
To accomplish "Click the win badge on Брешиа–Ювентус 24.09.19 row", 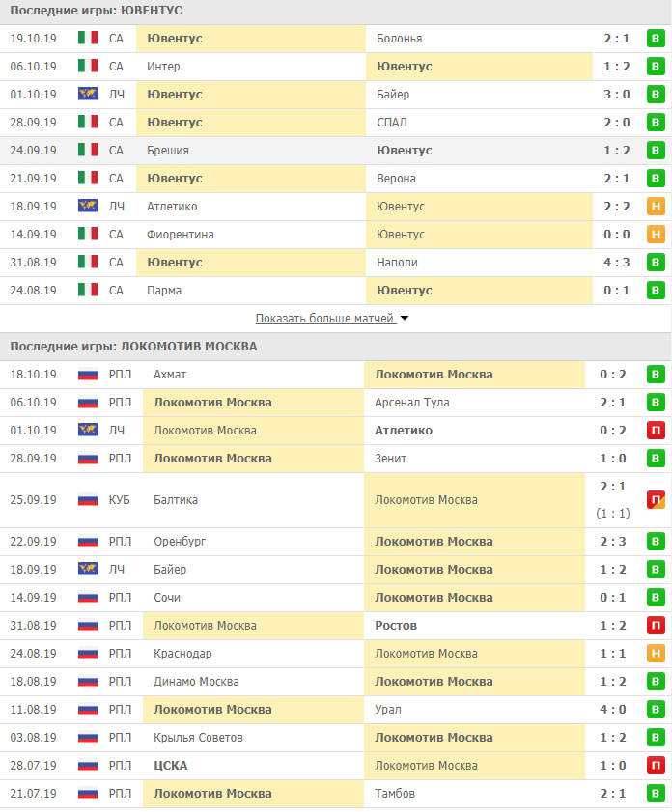I will coord(656,151).
